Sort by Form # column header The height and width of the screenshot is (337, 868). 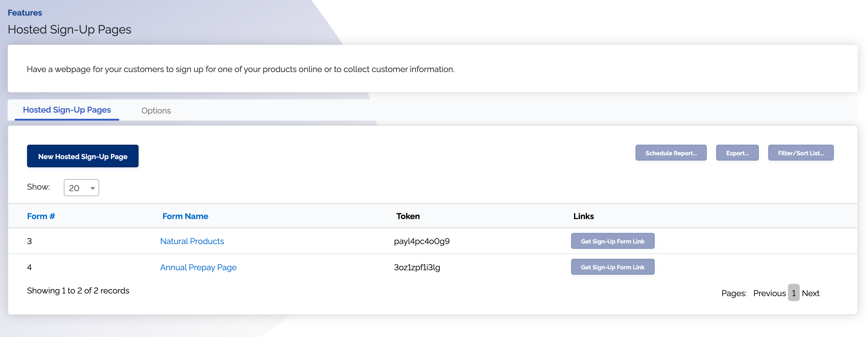(x=41, y=216)
